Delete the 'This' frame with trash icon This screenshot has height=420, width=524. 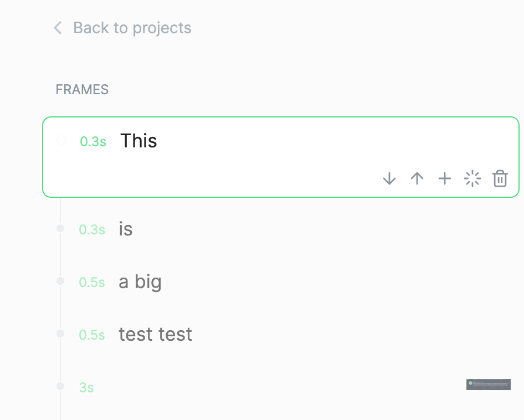point(500,178)
